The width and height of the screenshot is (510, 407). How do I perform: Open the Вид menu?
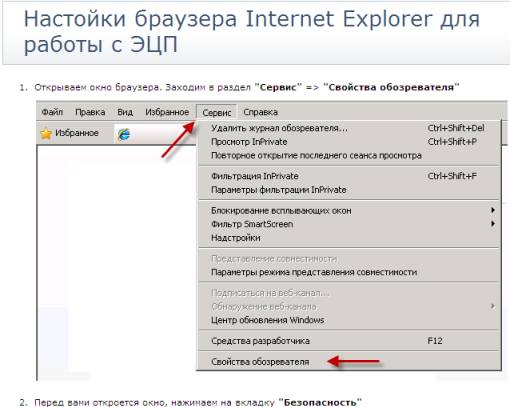tap(125, 112)
